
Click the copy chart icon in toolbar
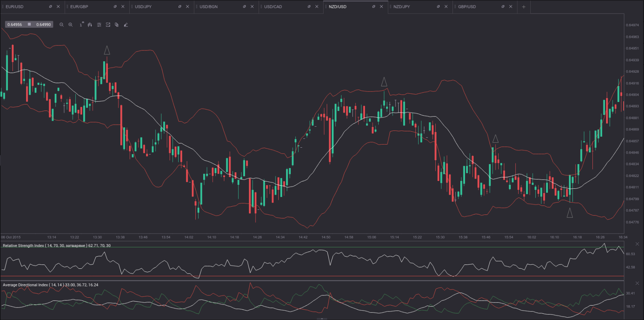(x=116, y=25)
